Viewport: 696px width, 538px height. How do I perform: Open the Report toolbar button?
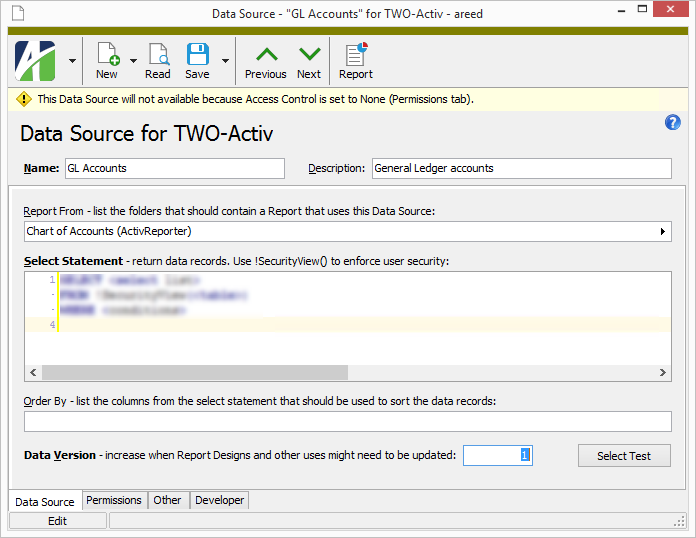(x=356, y=61)
